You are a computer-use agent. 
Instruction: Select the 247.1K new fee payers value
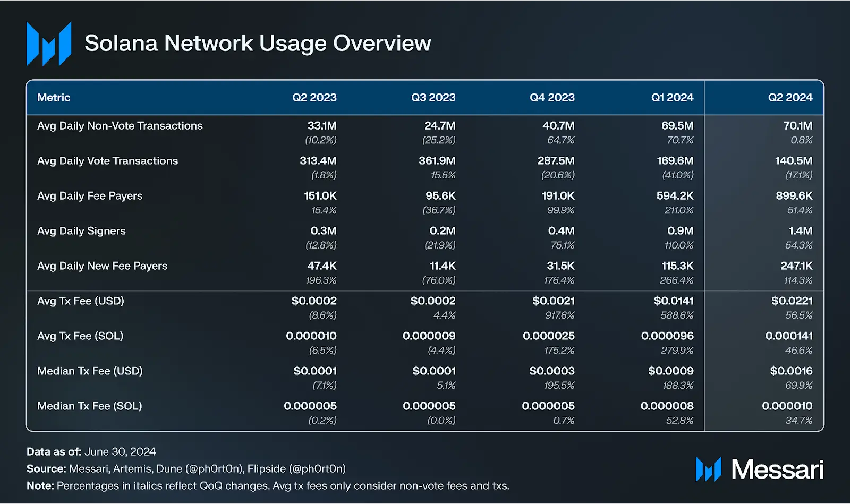(796, 266)
